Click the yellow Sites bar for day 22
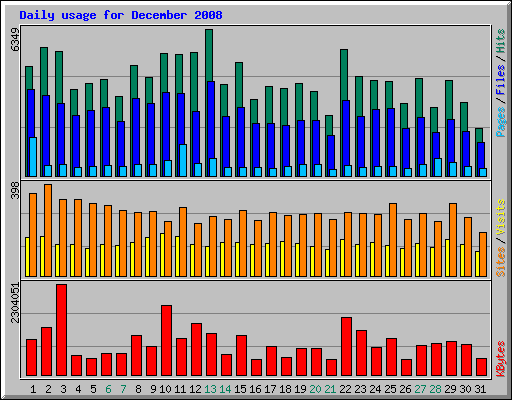Viewport: 512px width, 400px height. point(342,258)
